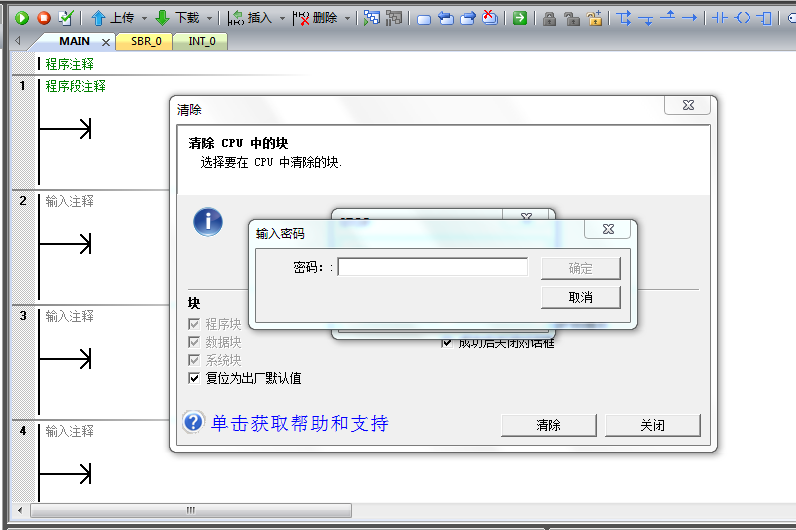This screenshot has width=796, height=530.
Task: Expand the 上传 dropdown arrow
Action: tap(144, 18)
